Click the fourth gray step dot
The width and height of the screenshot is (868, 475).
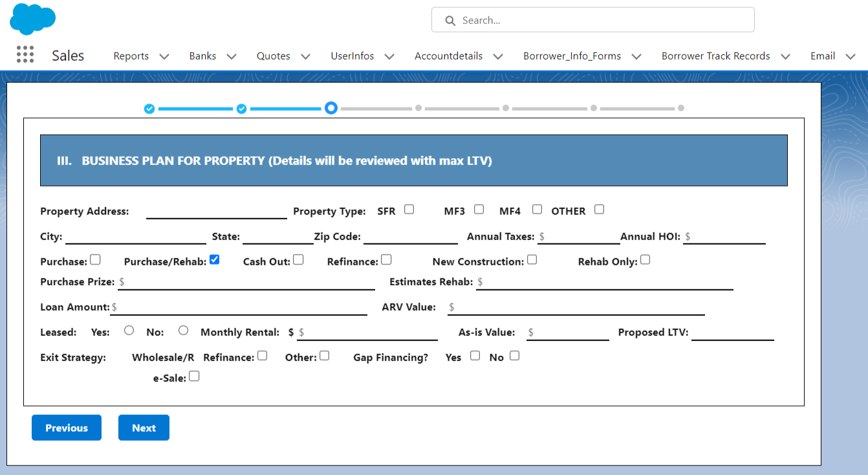coord(417,108)
